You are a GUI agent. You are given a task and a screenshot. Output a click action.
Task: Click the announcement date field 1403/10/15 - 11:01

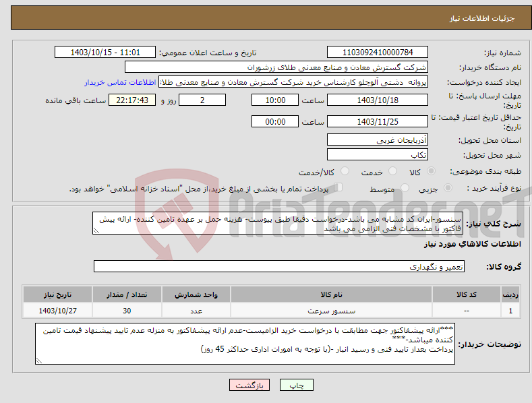[105, 53]
